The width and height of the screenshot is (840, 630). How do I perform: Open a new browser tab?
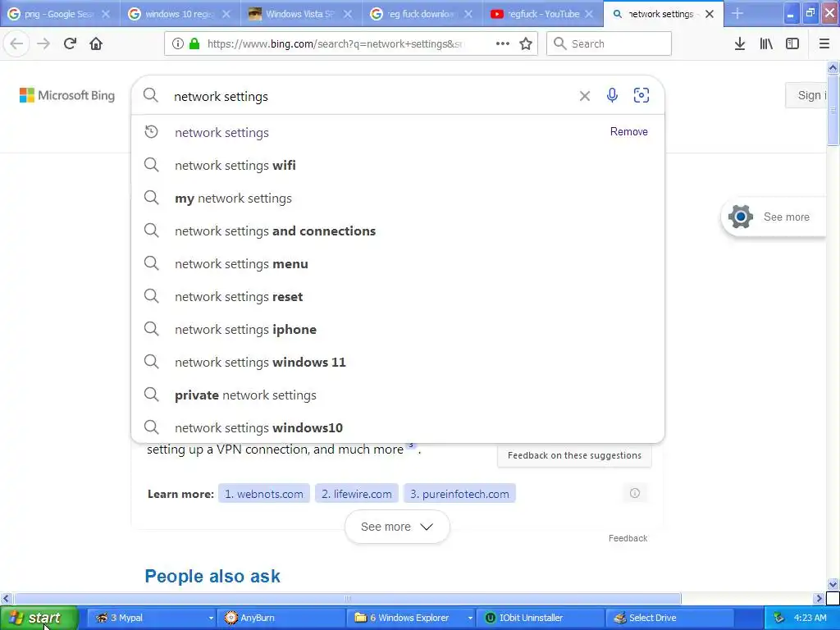click(737, 14)
